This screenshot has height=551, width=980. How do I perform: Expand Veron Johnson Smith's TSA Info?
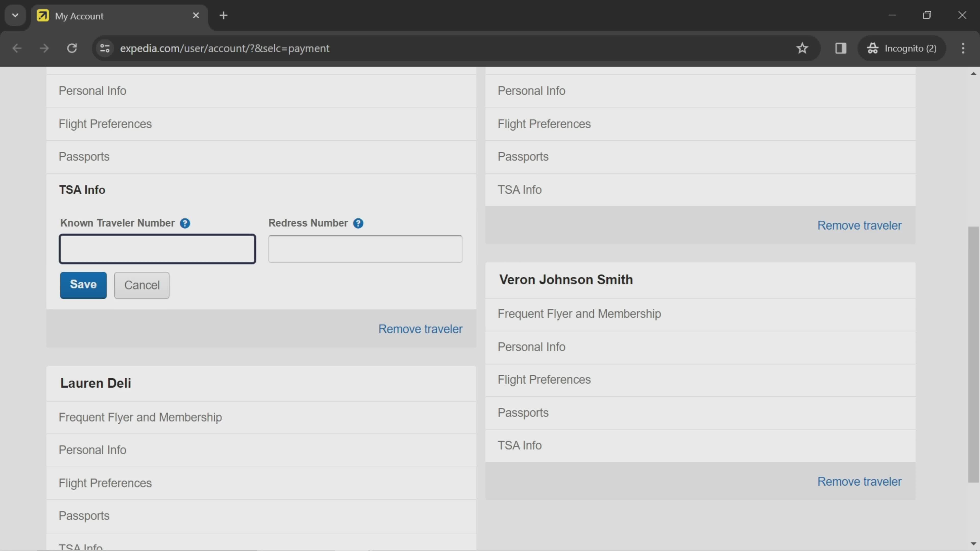(x=700, y=446)
